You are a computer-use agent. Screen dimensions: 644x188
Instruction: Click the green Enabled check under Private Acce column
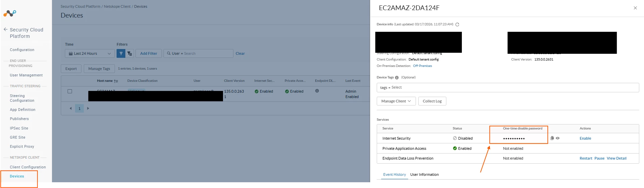[x=287, y=91]
